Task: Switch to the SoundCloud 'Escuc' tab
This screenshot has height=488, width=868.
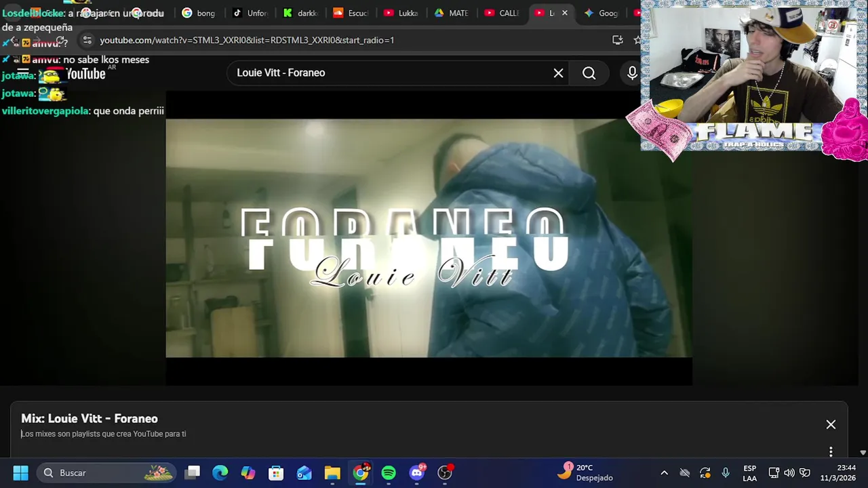Action: (351, 13)
